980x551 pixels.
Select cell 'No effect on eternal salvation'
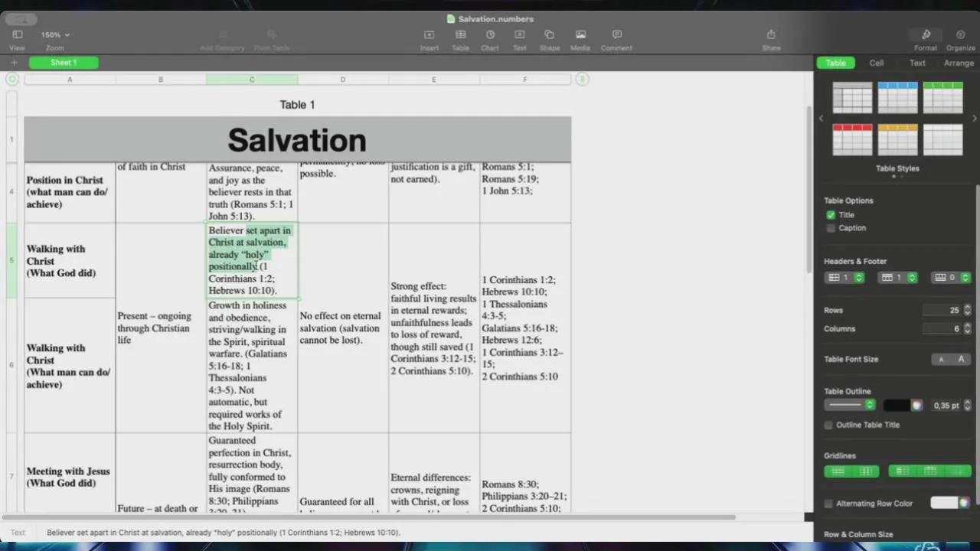(343, 328)
